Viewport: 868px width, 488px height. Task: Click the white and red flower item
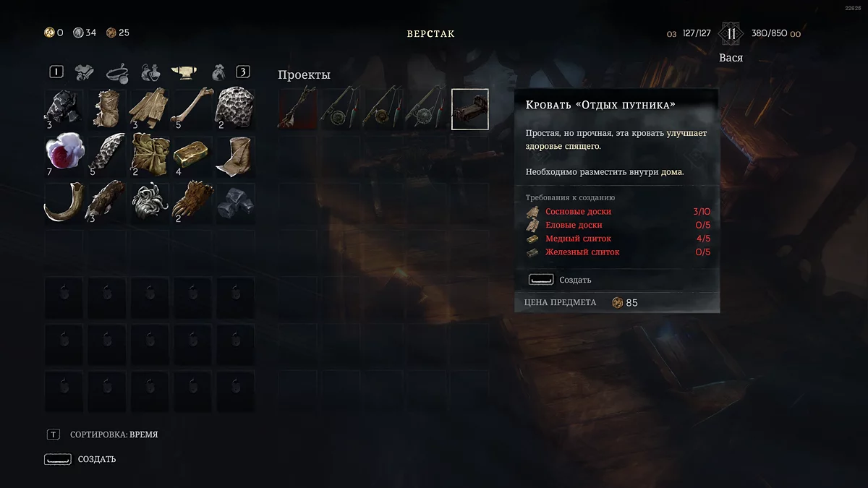64,155
